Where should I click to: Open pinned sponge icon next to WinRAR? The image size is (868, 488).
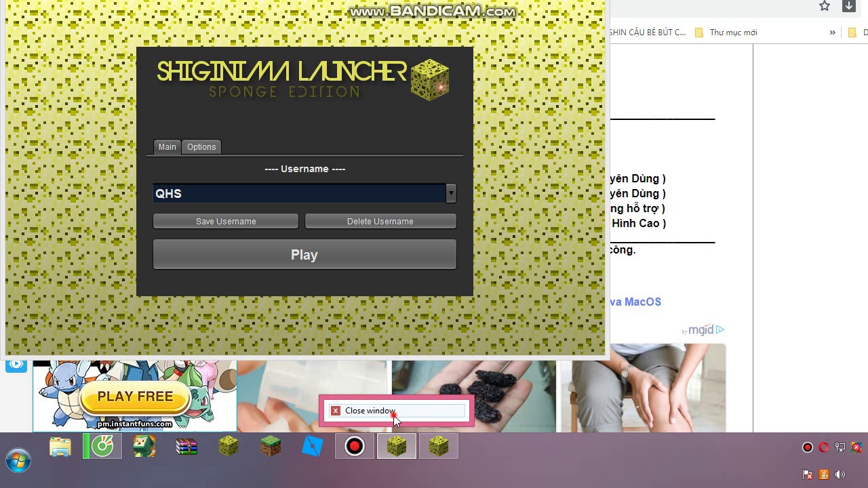point(229,447)
